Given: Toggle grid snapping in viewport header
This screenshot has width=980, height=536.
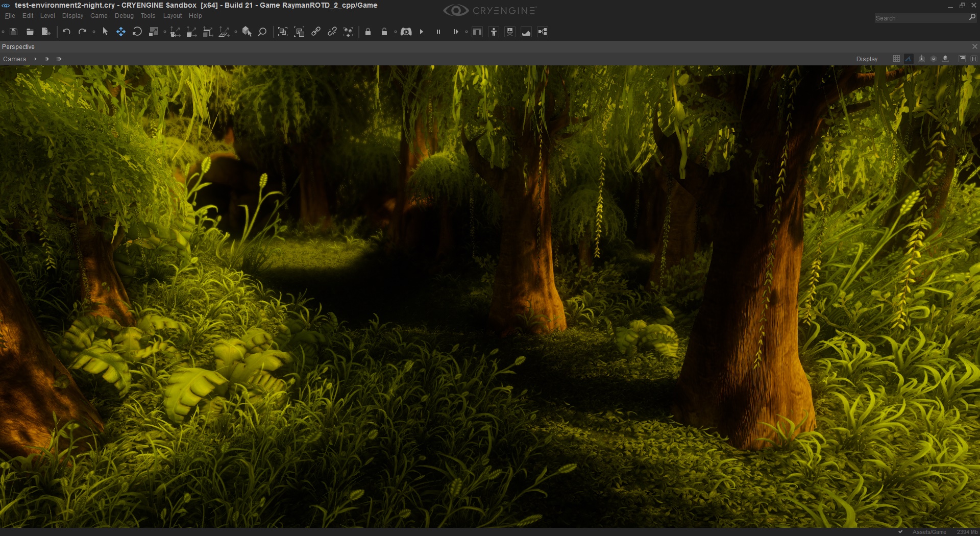Looking at the screenshot, I should [x=896, y=59].
